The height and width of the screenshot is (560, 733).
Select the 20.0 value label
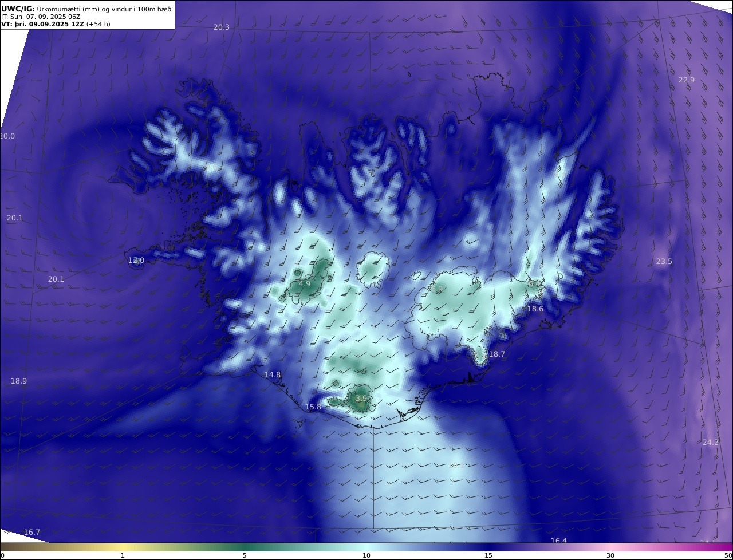(7, 136)
